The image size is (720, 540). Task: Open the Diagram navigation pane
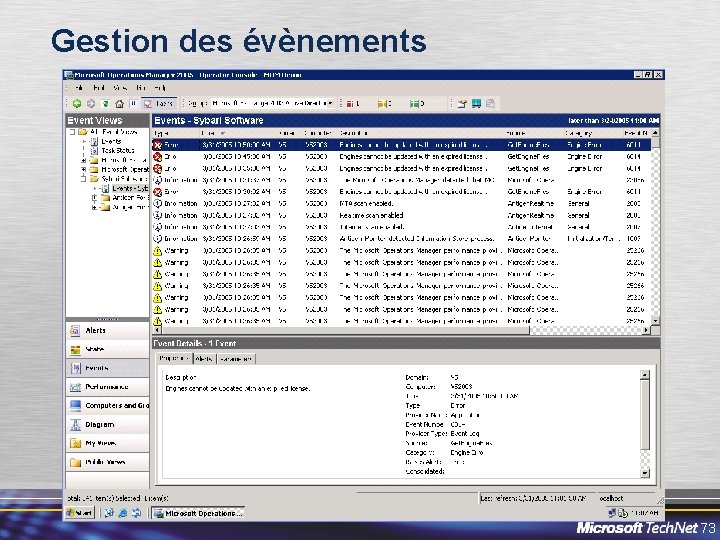[107, 425]
